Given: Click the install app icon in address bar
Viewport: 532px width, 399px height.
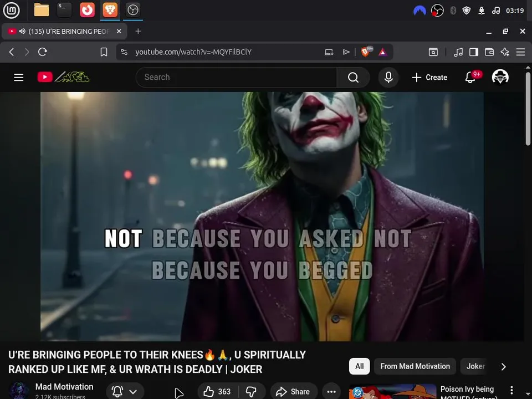Looking at the screenshot, I should coord(329,52).
